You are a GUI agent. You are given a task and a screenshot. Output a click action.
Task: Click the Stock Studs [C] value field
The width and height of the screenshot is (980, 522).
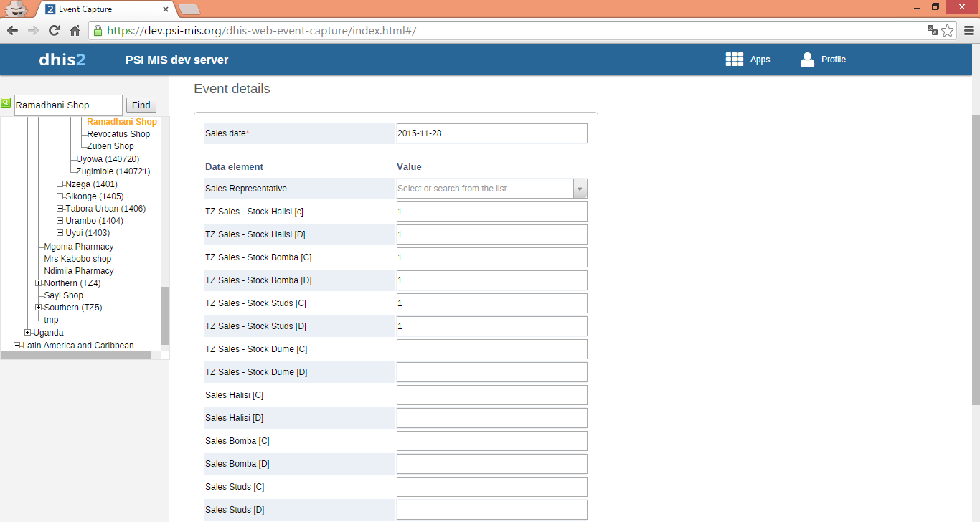pyautogui.click(x=492, y=303)
